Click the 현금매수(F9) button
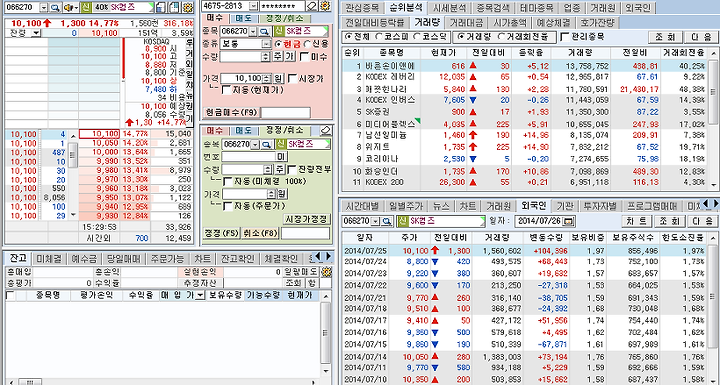The height and width of the screenshot is (385, 720). 231,112
